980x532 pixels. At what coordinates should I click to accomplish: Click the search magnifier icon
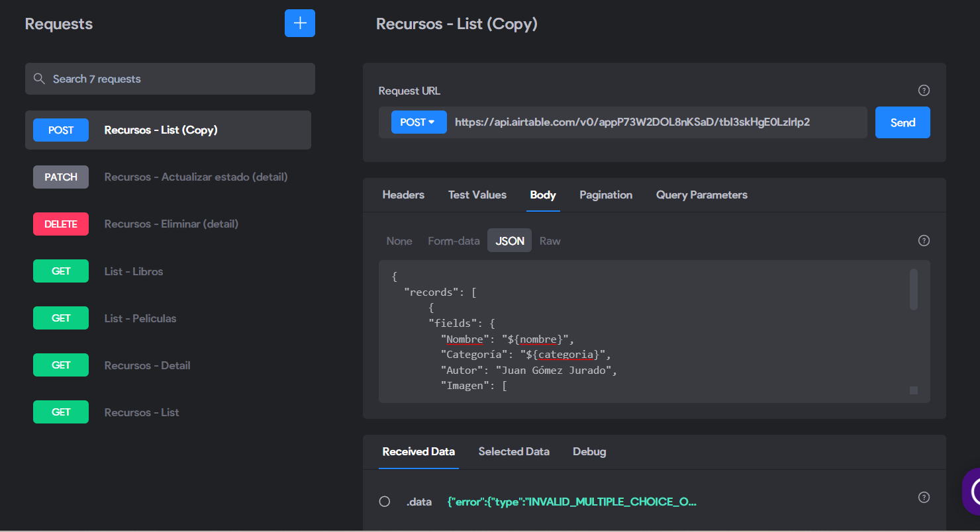pos(39,79)
